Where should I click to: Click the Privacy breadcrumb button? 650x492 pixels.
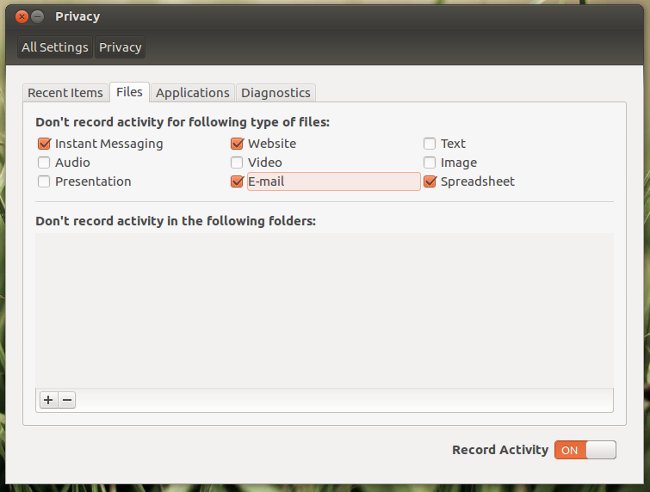120,47
